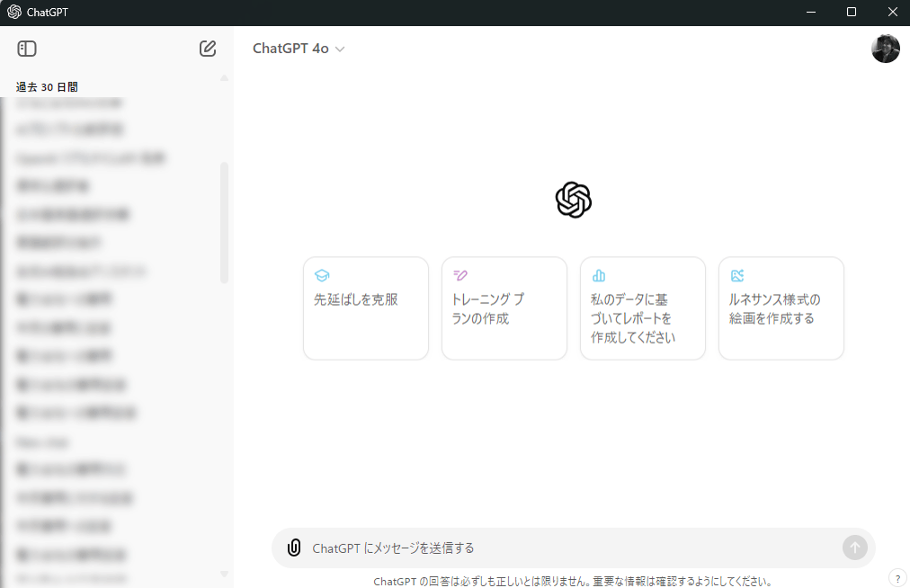This screenshot has width=910, height=588.
Task: Click the sidebar scroll up arrow
Action: [x=224, y=78]
